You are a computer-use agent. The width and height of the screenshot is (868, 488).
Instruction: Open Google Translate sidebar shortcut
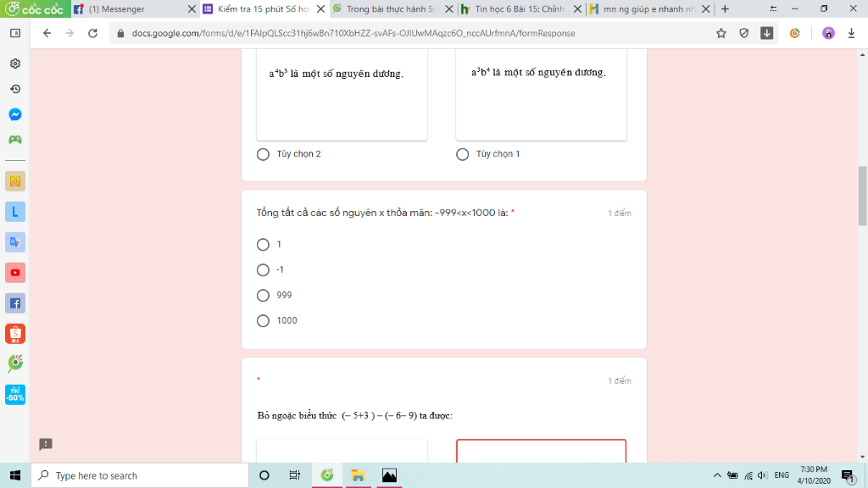click(x=15, y=241)
